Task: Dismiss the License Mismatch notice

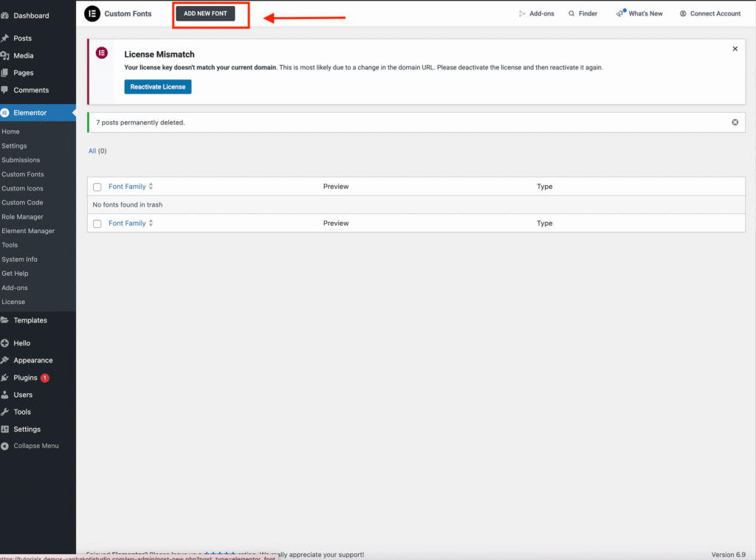Action: pos(735,49)
